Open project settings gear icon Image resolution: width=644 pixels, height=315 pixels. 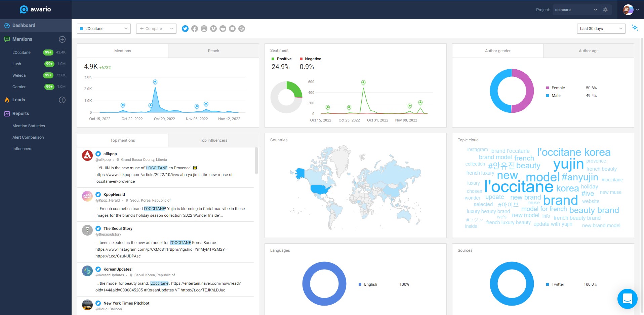tap(605, 10)
